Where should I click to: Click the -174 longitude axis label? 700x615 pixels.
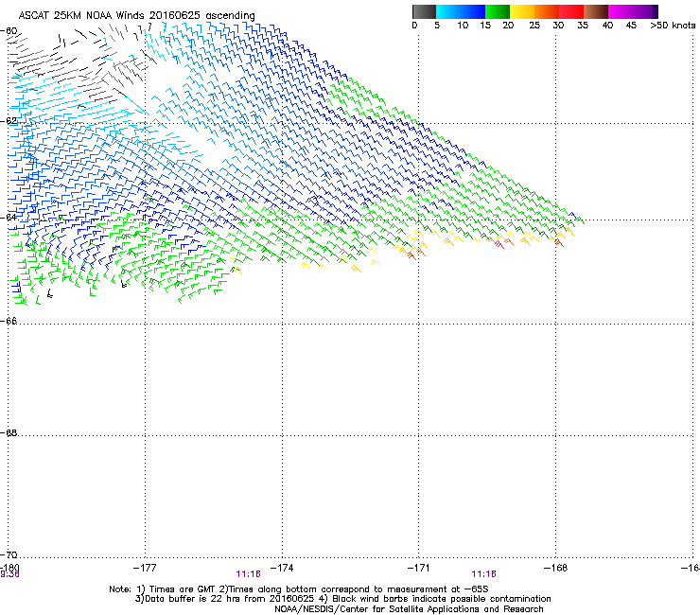(282, 568)
